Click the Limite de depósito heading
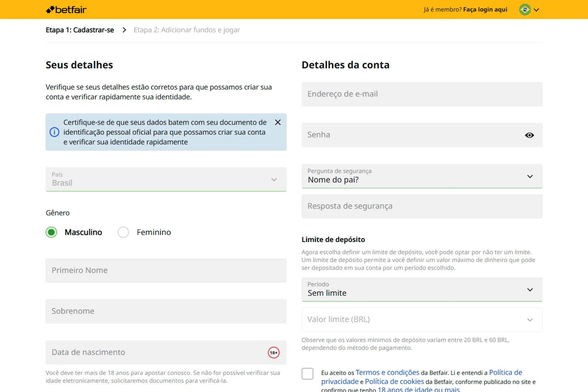 tap(333, 239)
